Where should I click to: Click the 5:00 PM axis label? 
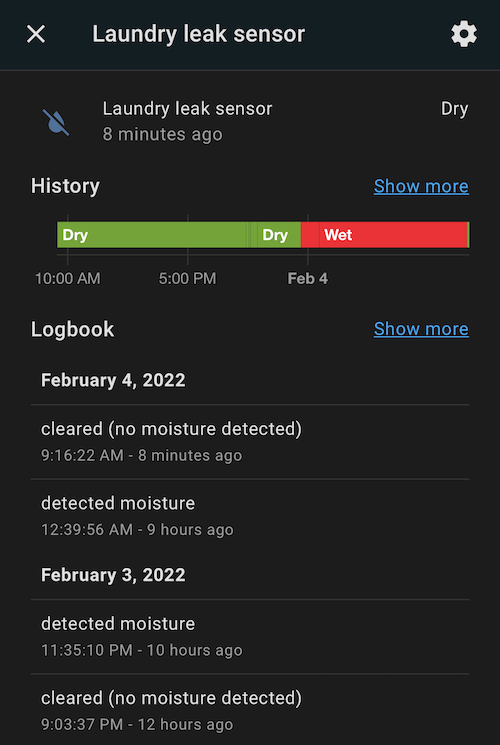[x=187, y=278]
